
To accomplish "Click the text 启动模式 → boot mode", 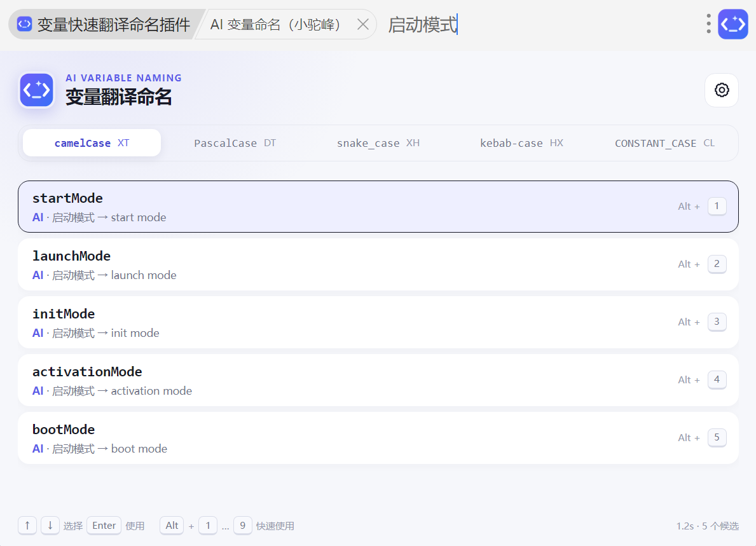I will pyautogui.click(x=109, y=449).
